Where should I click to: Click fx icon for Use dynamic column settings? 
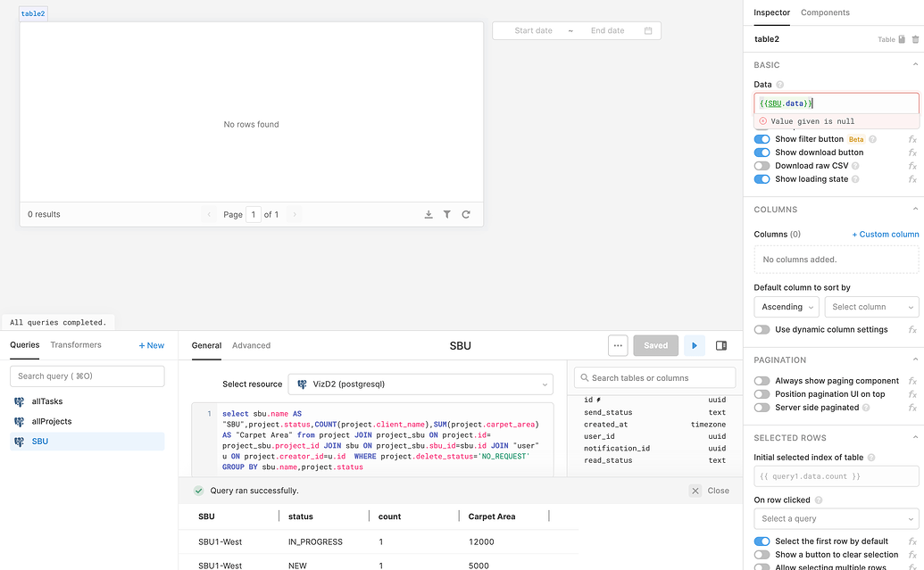pyautogui.click(x=912, y=330)
